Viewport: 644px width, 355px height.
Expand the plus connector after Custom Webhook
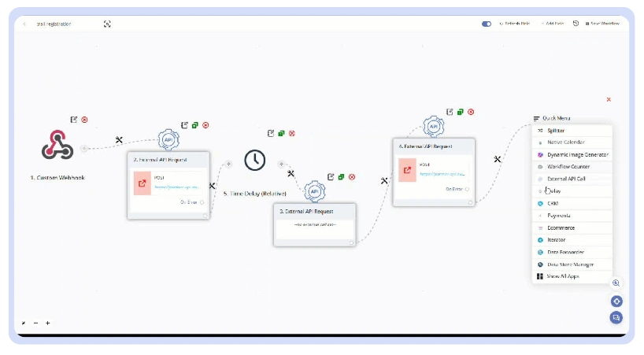point(84,147)
